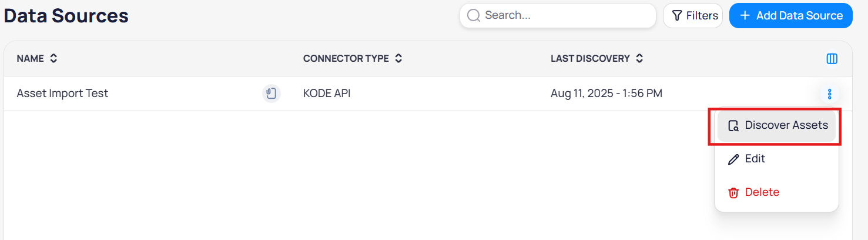Open the column chooser icon in table header
This screenshot has width=868, height=240.
pyautogui.click(x=832, y=59)
